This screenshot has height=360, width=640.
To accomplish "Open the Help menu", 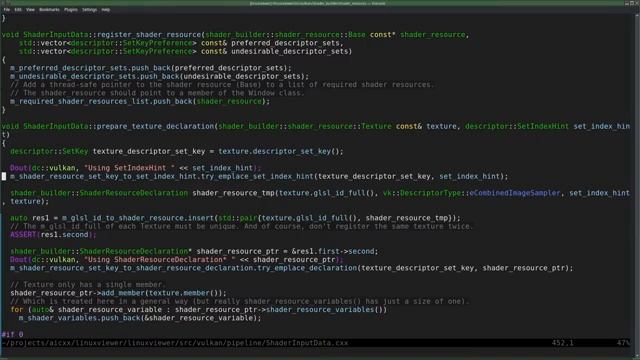I will [x=105, y=9].
